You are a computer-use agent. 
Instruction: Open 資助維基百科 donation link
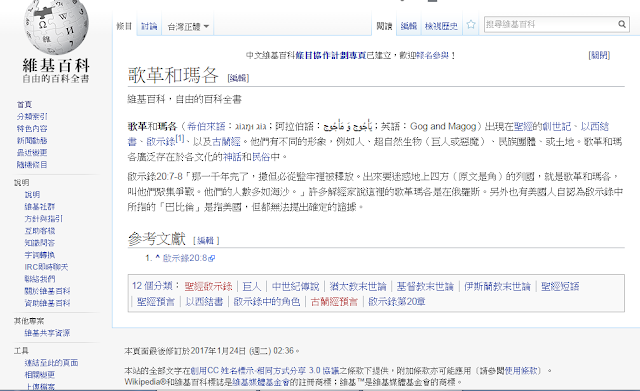click(x=47, y=303)
